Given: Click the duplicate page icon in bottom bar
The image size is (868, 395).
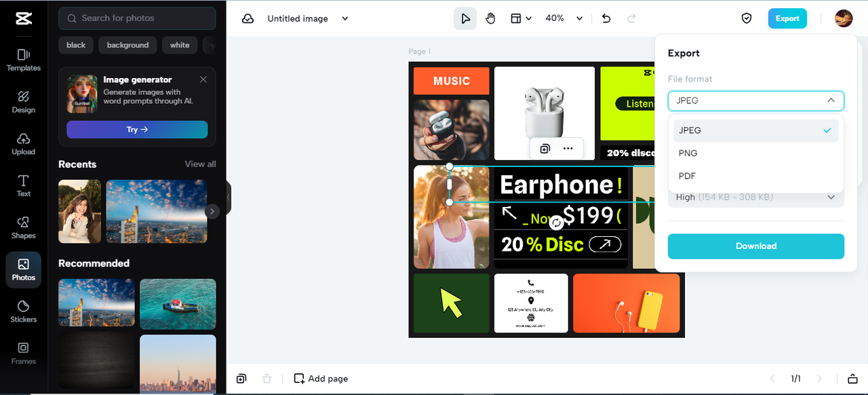Looking at the screenshot, I should [x=241, y=379].
